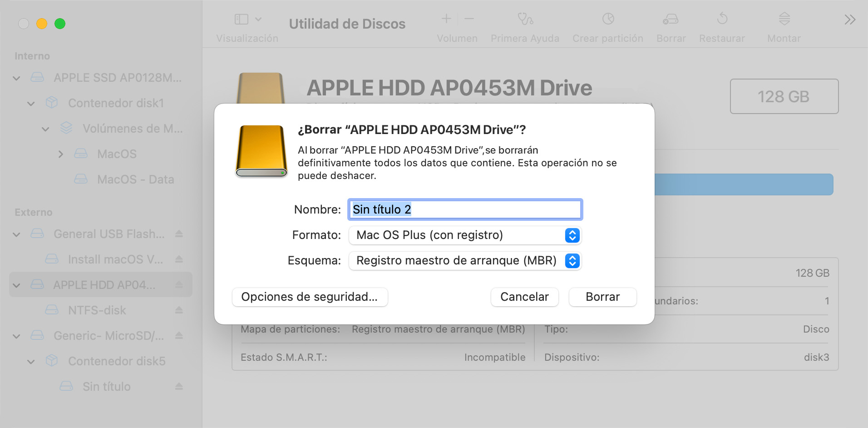
Task: Select NTFS-disk in sidebar
Action: pyautogui.click(x=101, y=310)
